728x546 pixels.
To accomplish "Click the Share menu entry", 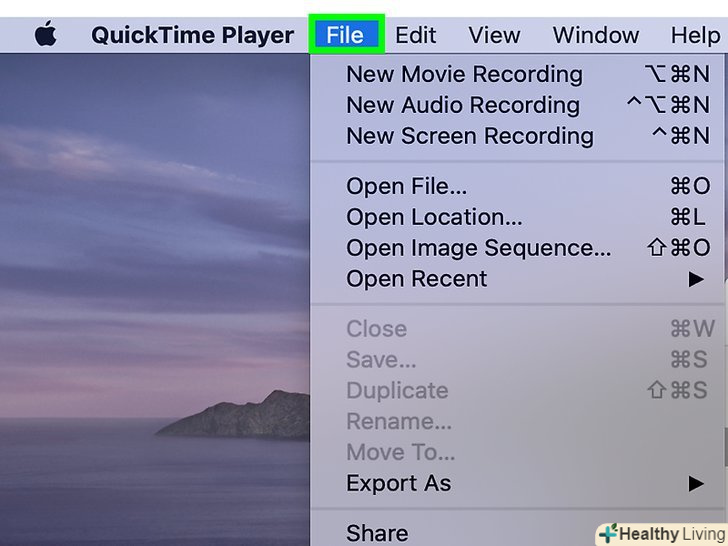I will (x=377, y=533).
